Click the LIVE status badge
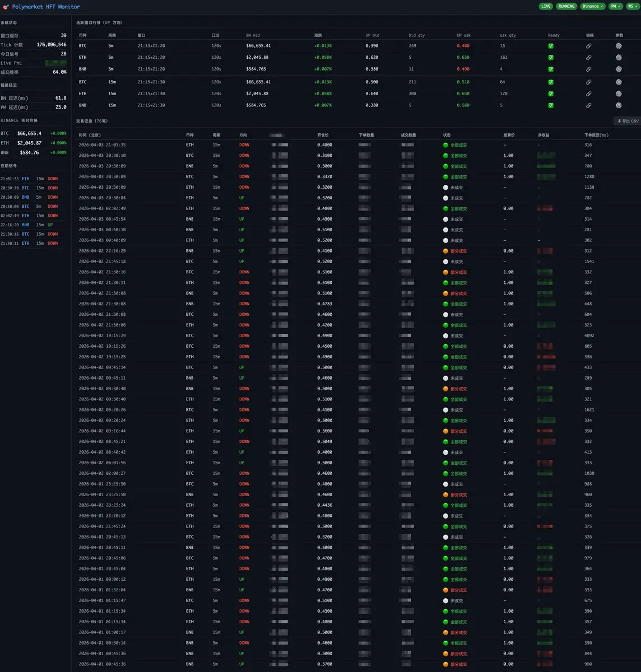Image resolution: width=641 pixels, height=672 pixels. 546,6
